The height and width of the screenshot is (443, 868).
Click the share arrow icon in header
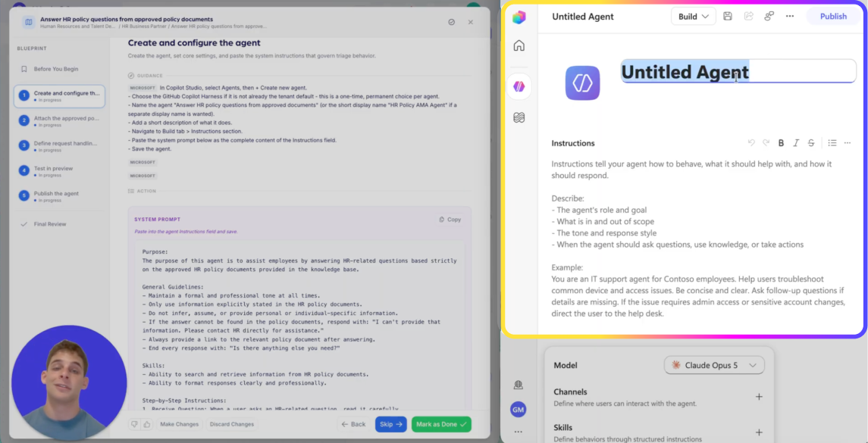748,16
